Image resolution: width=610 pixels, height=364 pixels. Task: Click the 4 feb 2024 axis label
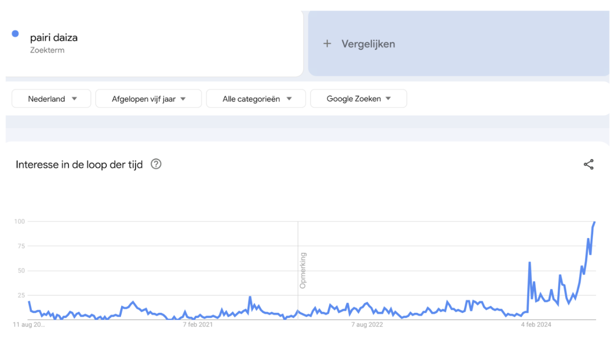pos(536,325)
